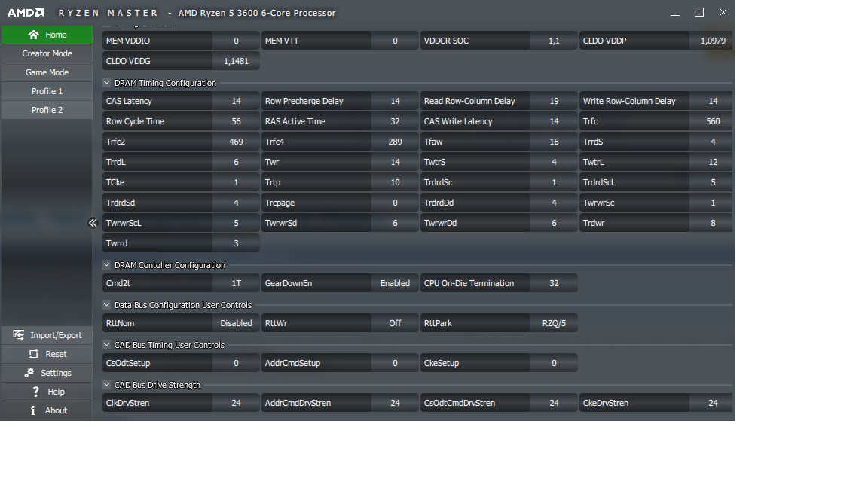Image resolution: width=868 pixels, height=488 pixels.
Task: Open About label
Action: (x=56, y=410)
